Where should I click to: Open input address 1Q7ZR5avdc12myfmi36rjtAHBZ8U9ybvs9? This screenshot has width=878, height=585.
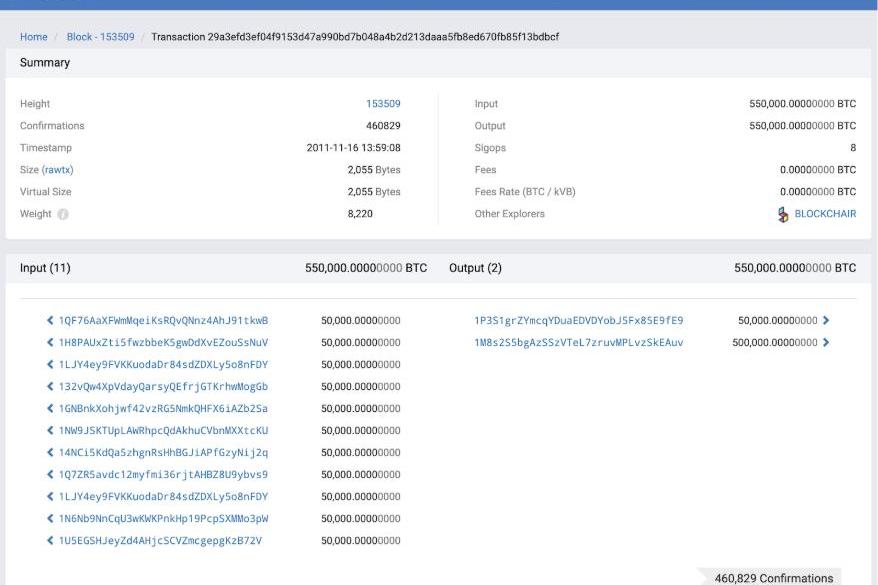tap(163, 475)
